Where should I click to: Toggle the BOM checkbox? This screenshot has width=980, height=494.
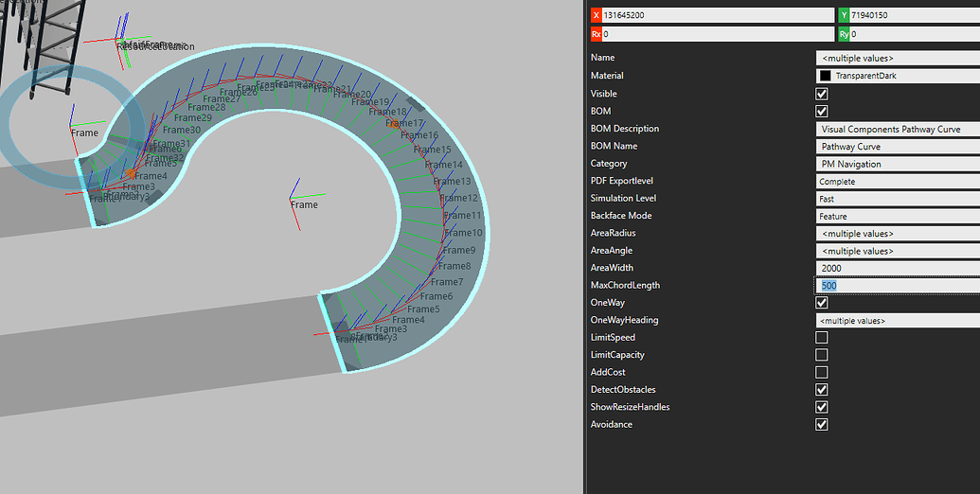pos(822,111)
